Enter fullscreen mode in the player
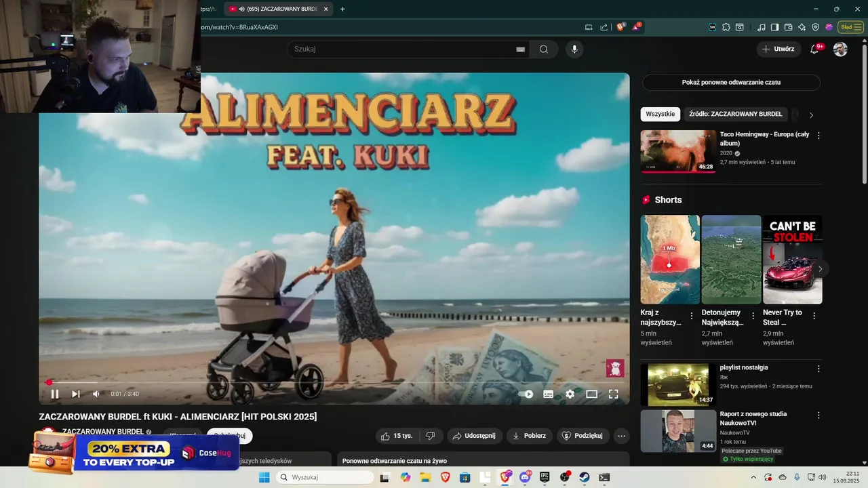 pos(614,394)
